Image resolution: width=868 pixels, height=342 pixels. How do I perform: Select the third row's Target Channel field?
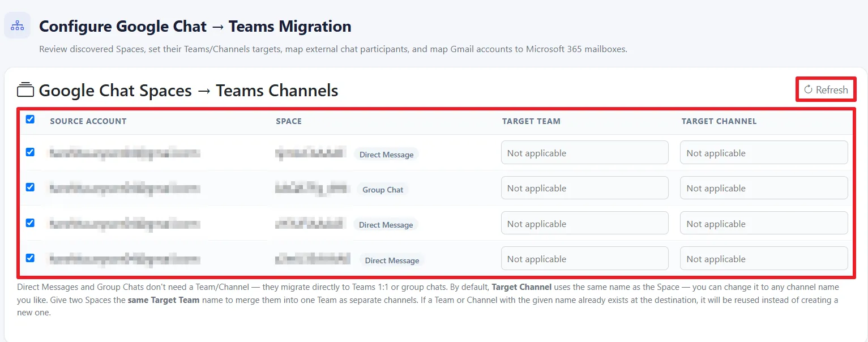pos(764,224)
